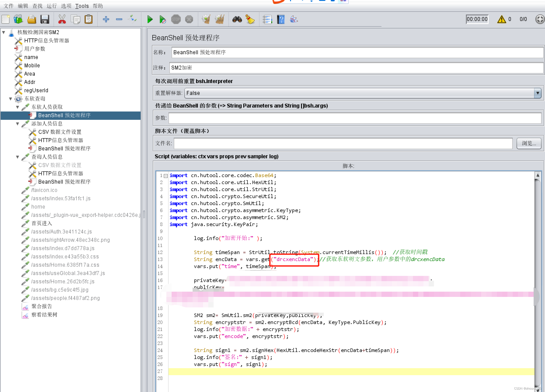The width and height of the screenshot is (545, 392).
Task: Click the 注释 comment field
Action: 356,68
